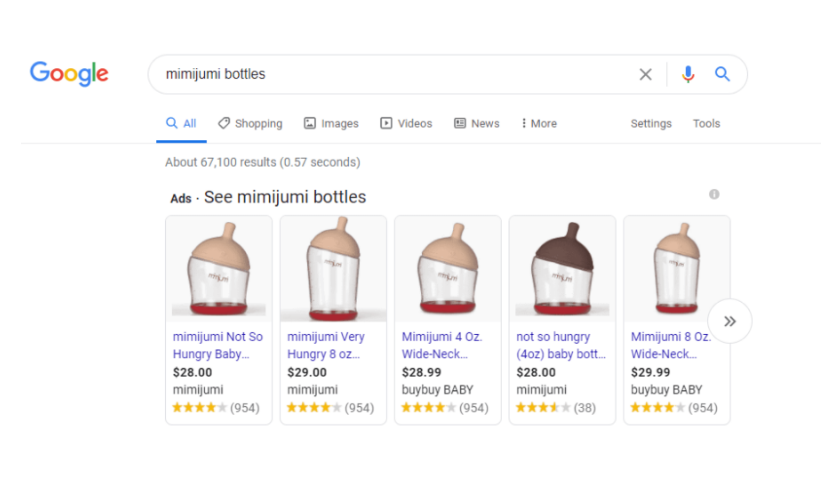
Task: Click buybuy BABY seller under $28.99
Action: coord(438,390)
